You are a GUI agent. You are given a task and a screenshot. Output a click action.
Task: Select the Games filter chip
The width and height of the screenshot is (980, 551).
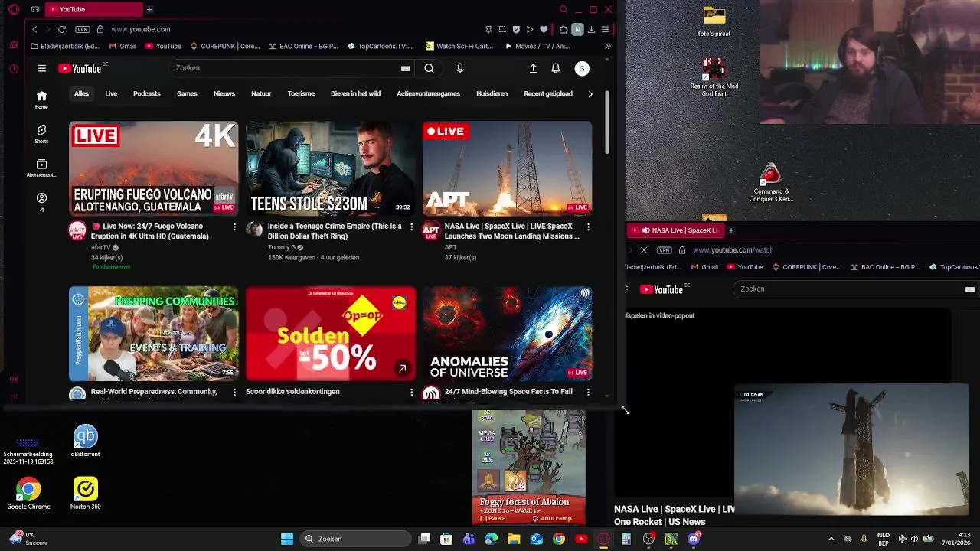[x=187, y=93]
